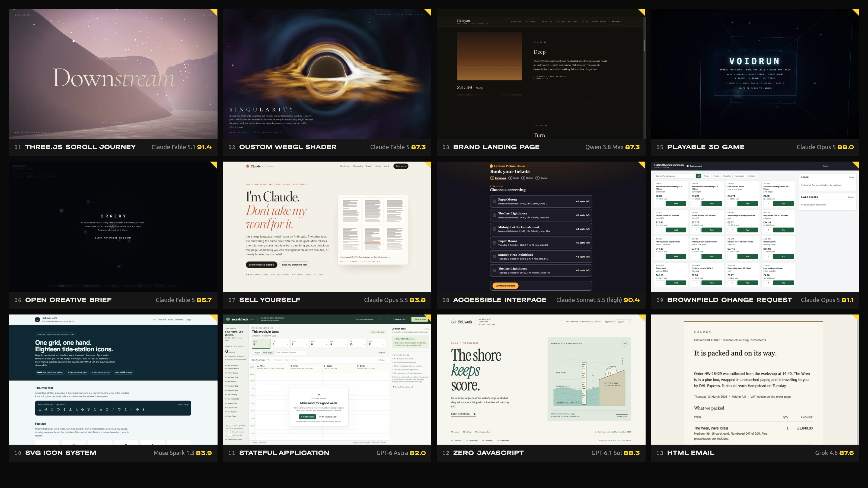Open the Custom WebGL Shader Singularity thumbnail
The height and width of the screenshot is (488, 868).
coord(327,73)
